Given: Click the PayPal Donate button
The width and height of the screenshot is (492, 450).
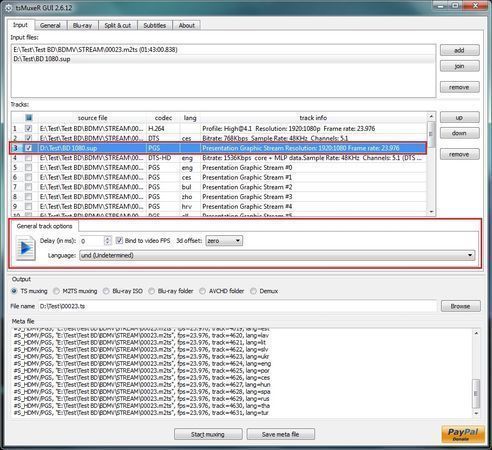Looking at the screenshot, I should click(463, 434).
